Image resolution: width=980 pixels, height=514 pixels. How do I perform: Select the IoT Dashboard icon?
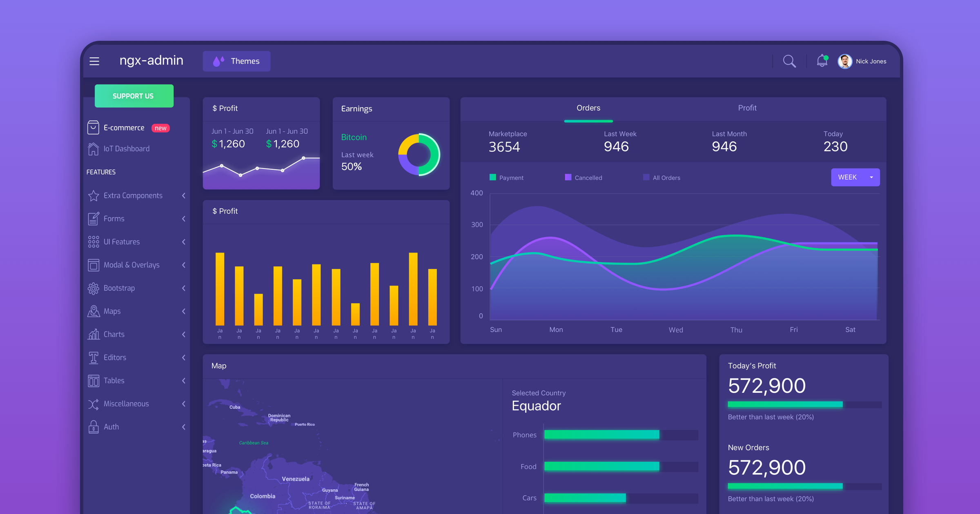93,150
